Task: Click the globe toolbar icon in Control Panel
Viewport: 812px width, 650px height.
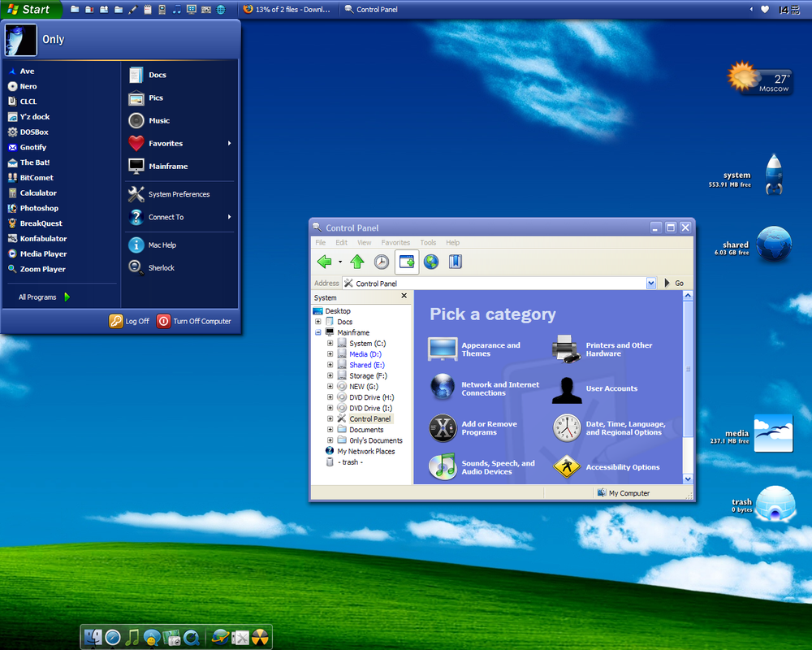Action: [x=431, y=262]
